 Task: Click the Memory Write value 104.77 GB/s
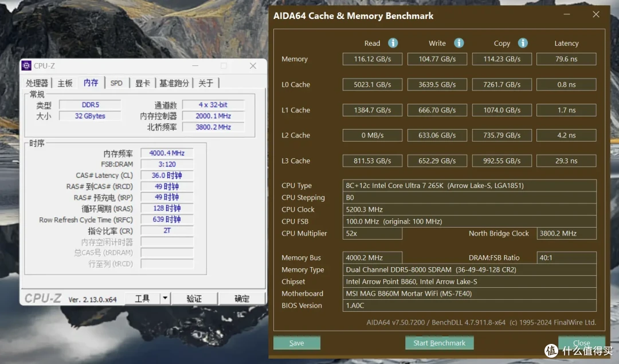[437, 59]
